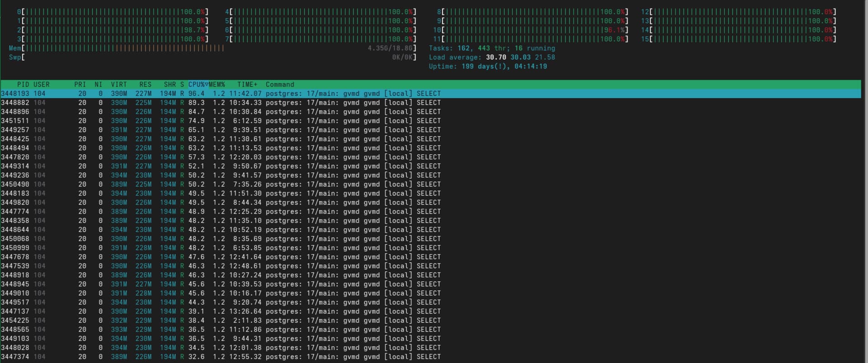Sort by the USER column header
This screenshot has height=363, width=868.
coord(42,85)
